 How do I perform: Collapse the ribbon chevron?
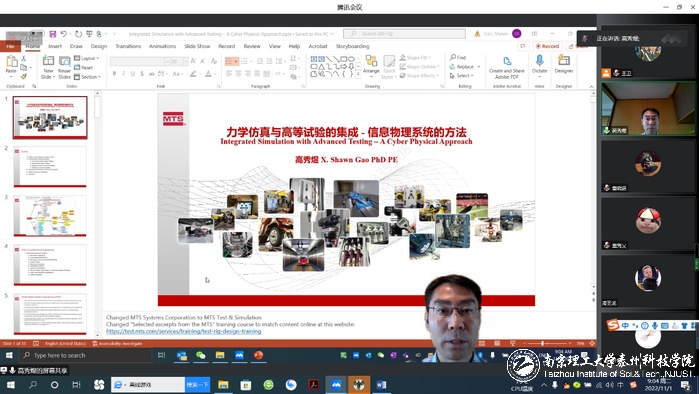click(591, 86)
